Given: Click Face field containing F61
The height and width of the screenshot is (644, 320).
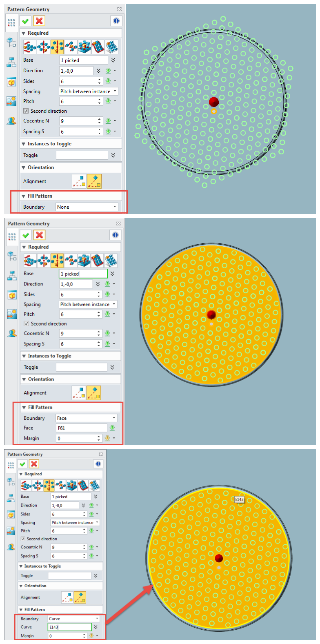Looking at the screenshot, I should click(x=82, y=428).
